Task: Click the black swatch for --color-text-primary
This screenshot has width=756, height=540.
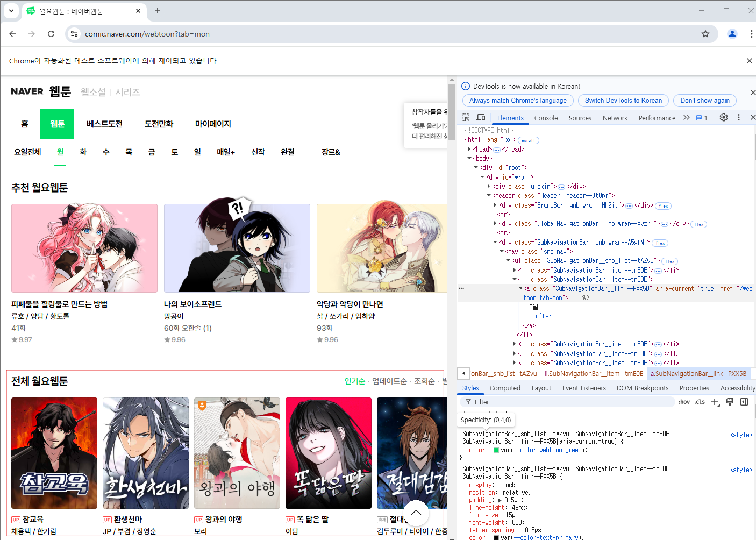Action: click(x=496, y=537)
